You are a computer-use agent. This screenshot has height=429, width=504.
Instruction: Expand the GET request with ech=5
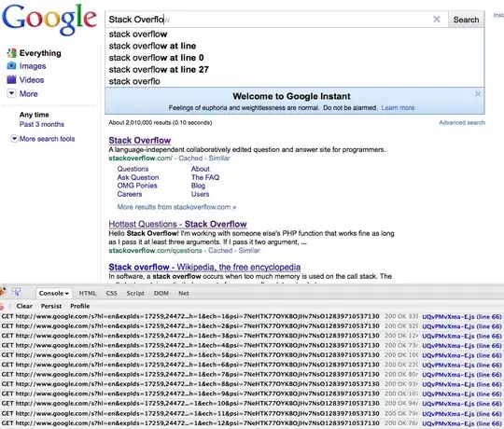pos(190,355)
